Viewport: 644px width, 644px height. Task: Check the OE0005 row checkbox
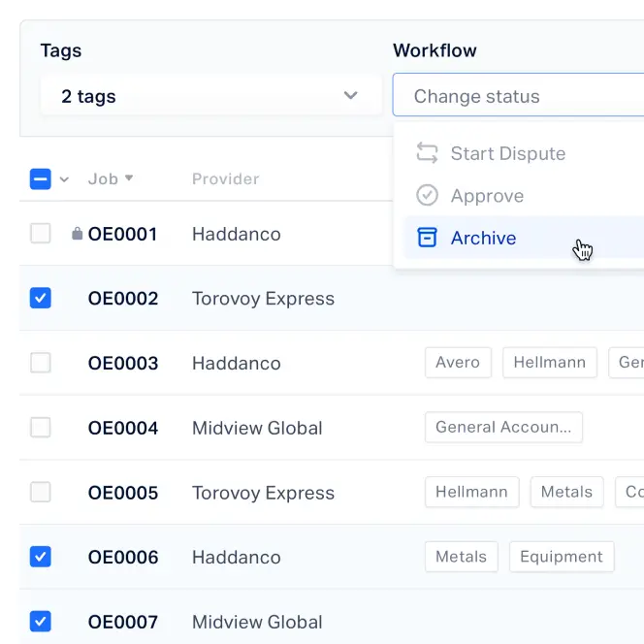(x=41, y=492)
